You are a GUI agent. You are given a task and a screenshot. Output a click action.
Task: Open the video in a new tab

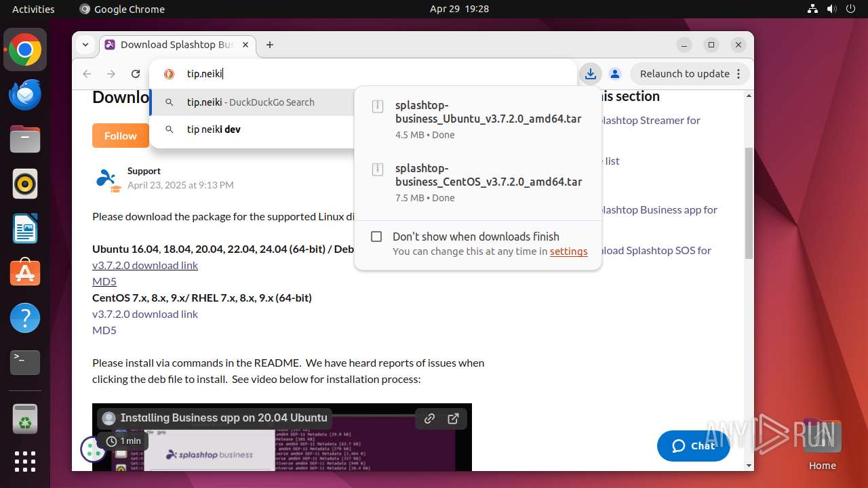click(x=454, y=418)
